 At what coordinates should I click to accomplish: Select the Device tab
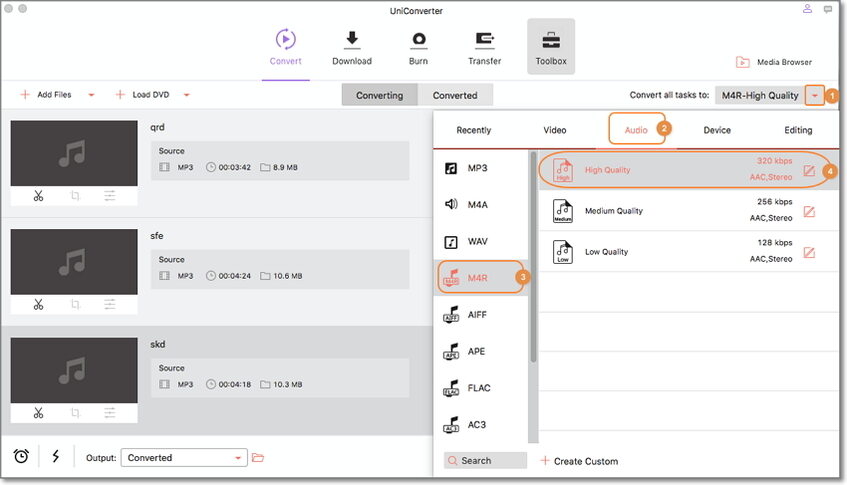point(717,130)
